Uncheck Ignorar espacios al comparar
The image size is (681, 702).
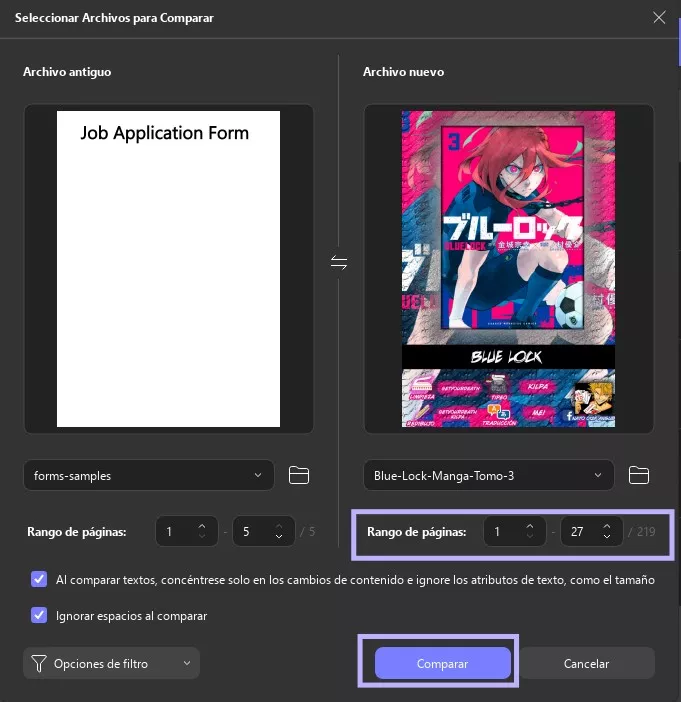(39, 615)
